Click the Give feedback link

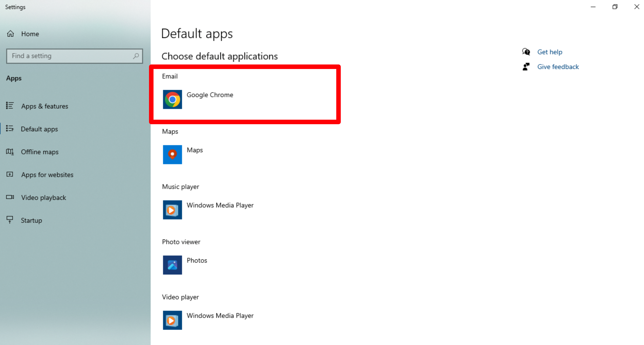click(558, 67)
